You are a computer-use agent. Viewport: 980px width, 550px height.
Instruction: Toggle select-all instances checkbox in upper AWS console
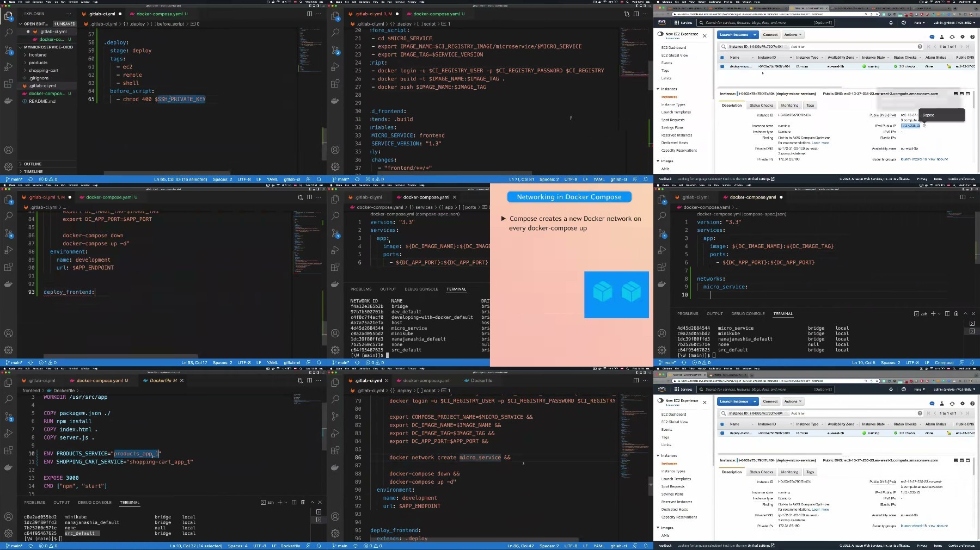click(722, 57)
